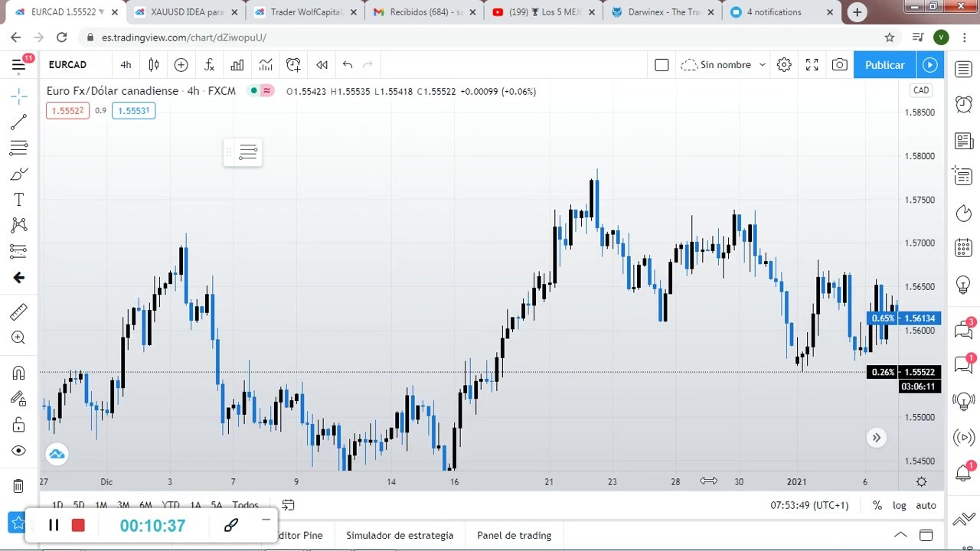This screenshot has height=551, width=980.
Task: Click the Publicar button
Action: pyautogui.click(x=884, y=65)
